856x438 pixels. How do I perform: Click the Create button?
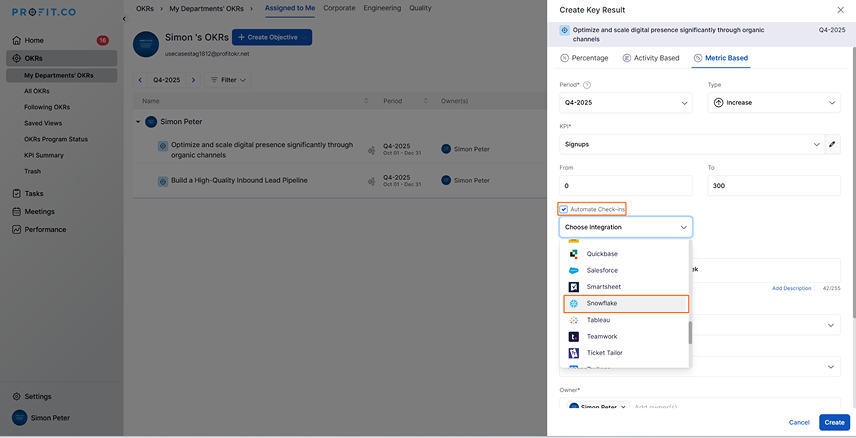coord(834,423)
